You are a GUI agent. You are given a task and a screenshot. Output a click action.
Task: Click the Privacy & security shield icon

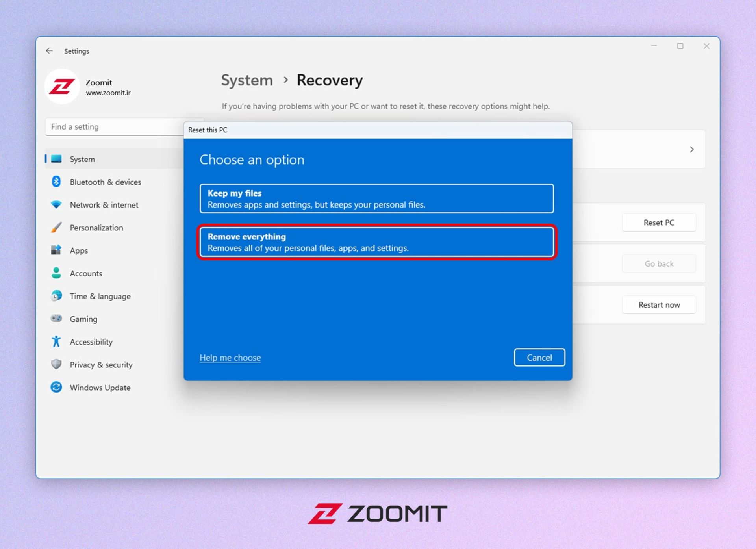(56, 364)
